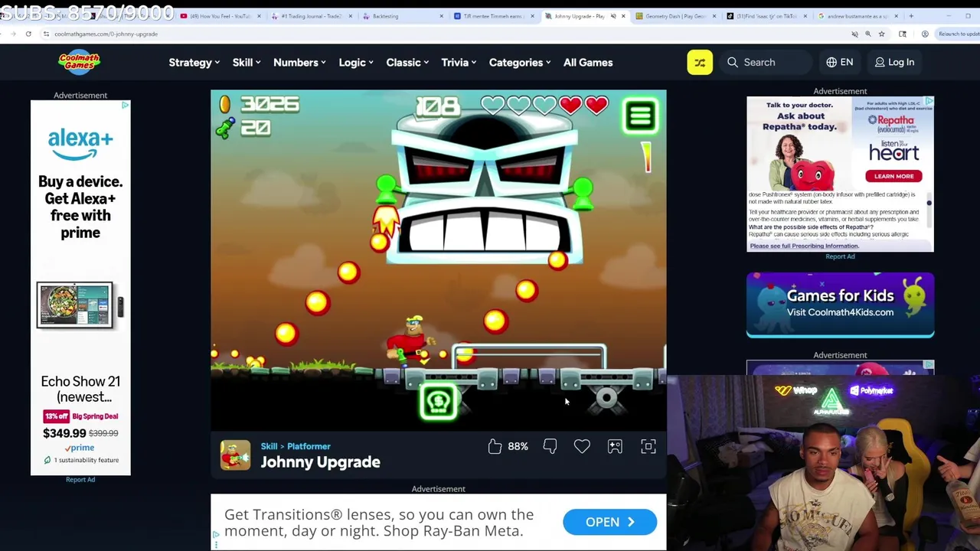This screenshot has width=980, height=551.
Task: Open the tab search icon in toolbar
Action: tap(903, 34)
